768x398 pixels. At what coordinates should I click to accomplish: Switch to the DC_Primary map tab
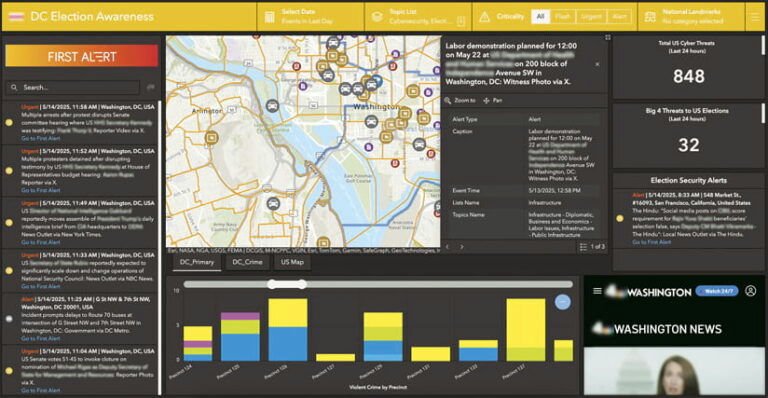[196, 262]
